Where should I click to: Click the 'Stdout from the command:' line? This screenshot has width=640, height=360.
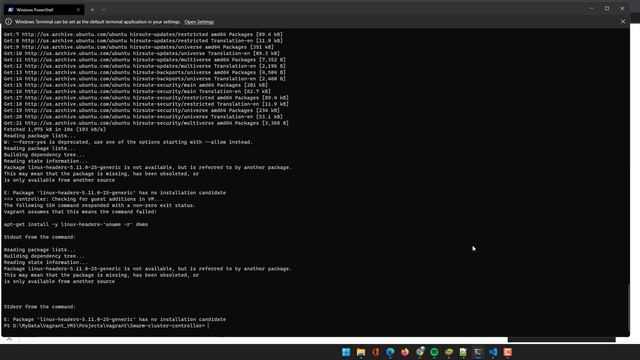point(40,237)
